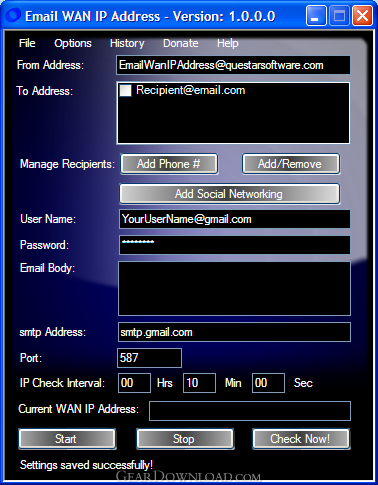378x485 pixels.
Task: Check the Recipient@email.com checkbox
Action: click(x=125, y=90)
